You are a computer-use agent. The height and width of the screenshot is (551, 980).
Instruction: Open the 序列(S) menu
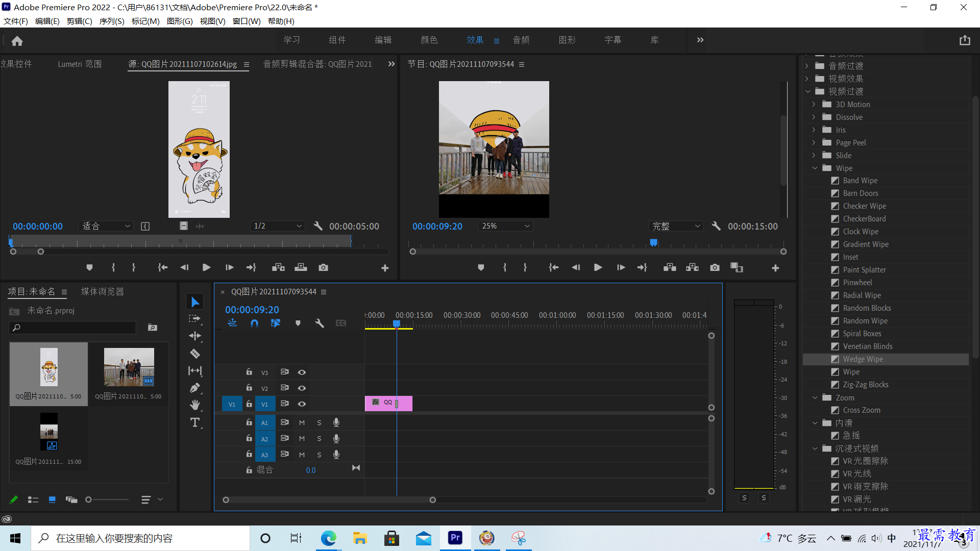[x=112, y=21]
